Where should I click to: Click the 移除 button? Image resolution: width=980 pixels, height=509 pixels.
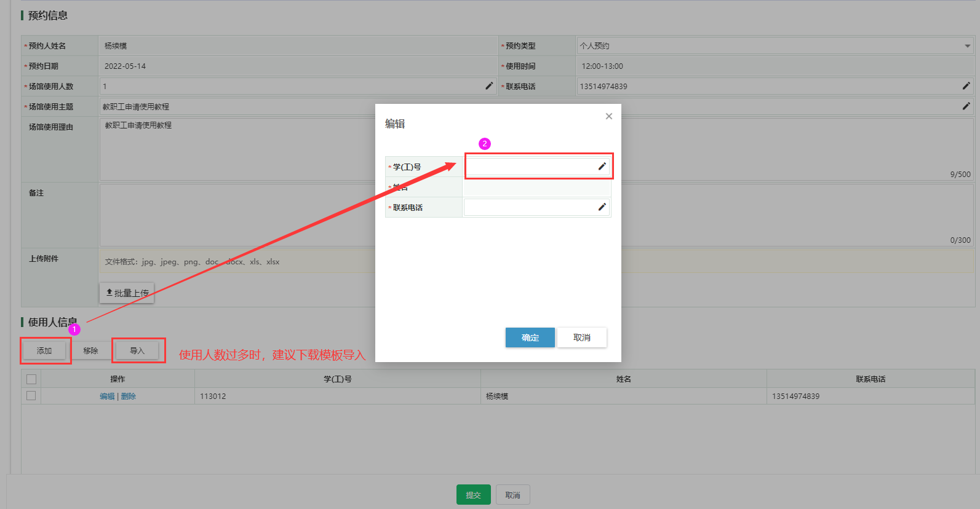click(90, 351)
